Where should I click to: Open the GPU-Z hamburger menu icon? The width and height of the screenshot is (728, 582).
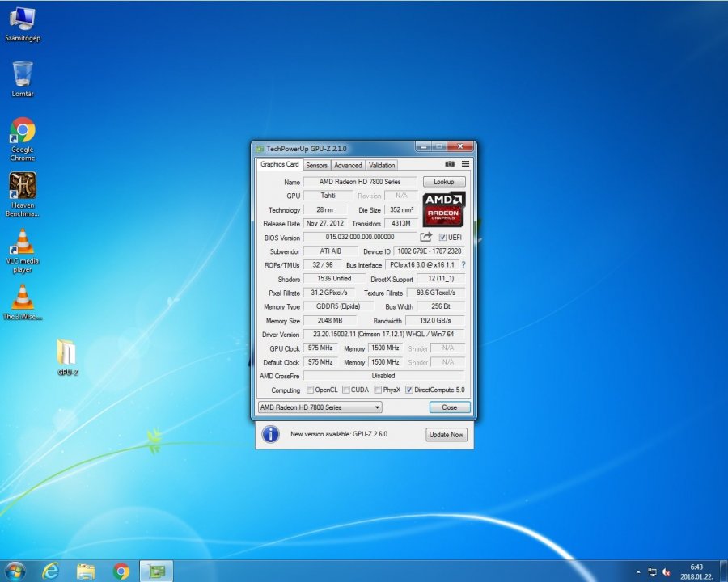465,164
